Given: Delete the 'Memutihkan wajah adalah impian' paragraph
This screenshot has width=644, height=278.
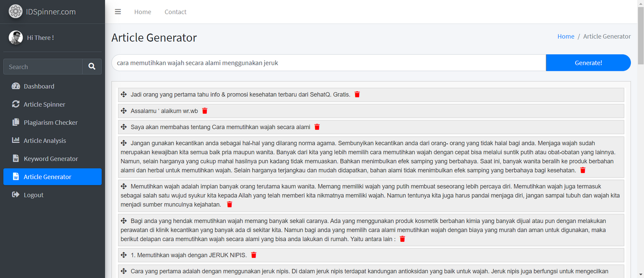Looking at the screenshot, I should (x=229, y=204).
